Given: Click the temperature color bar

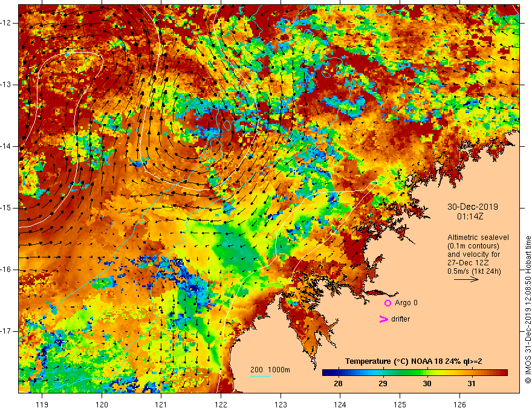Looking at the screenshot, I should tap(415, 373).
